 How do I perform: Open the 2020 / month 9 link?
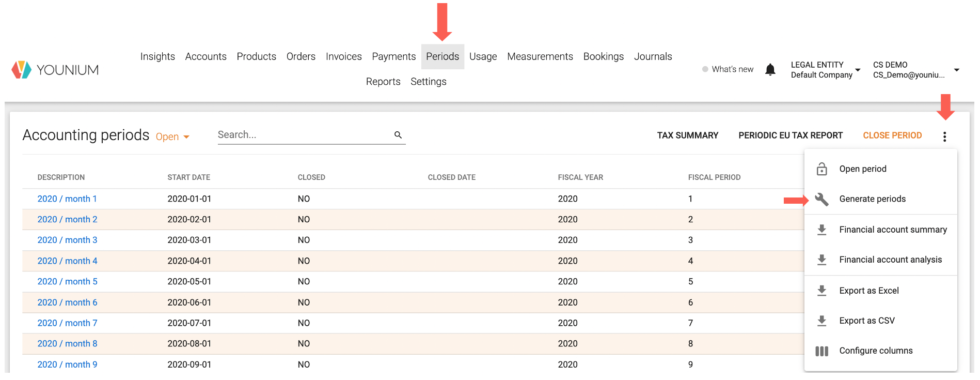tap(67, 364)
